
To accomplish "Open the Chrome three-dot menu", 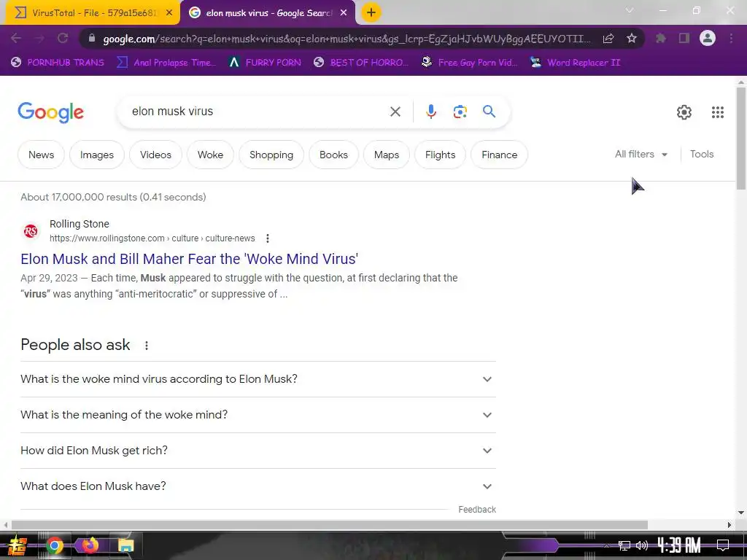I will point(731,38).
